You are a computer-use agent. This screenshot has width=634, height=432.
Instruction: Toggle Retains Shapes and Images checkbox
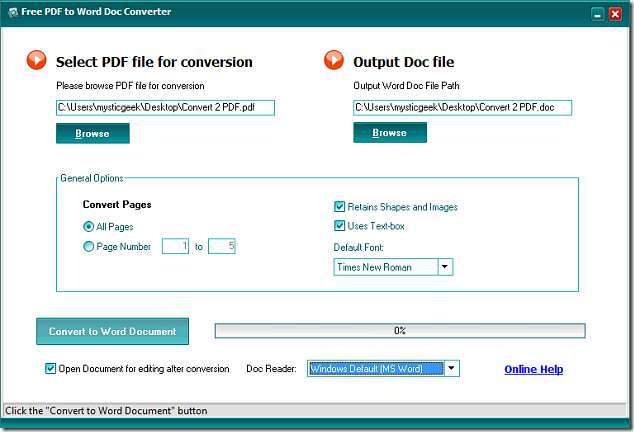(x=340, y=207)
